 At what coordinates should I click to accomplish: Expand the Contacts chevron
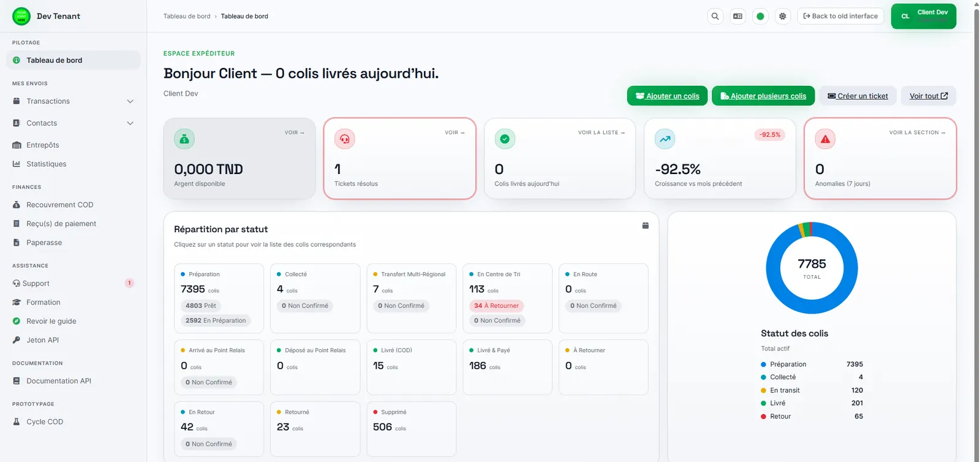(130, 123)
